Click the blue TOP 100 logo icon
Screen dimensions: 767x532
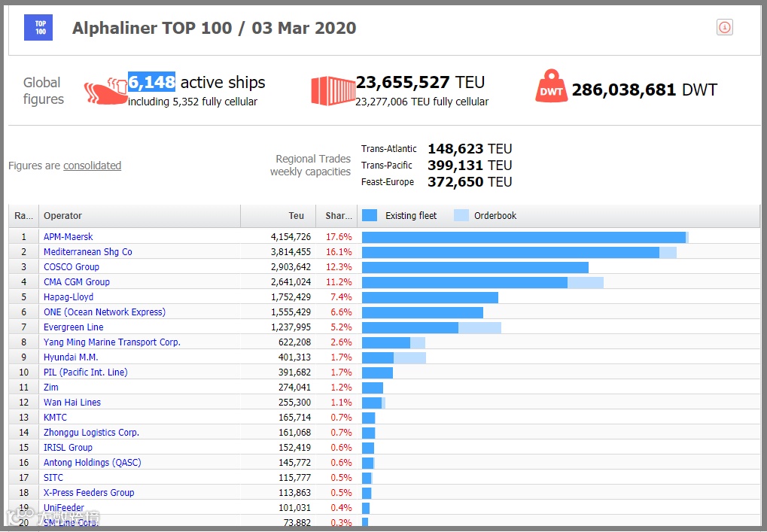click(38, 27)
